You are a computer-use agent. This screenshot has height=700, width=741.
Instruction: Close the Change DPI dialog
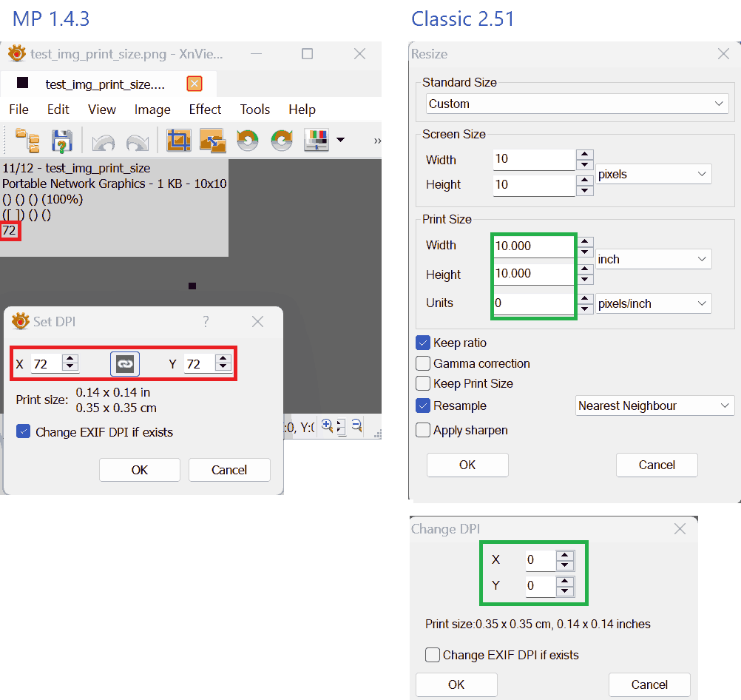point(680,528)
